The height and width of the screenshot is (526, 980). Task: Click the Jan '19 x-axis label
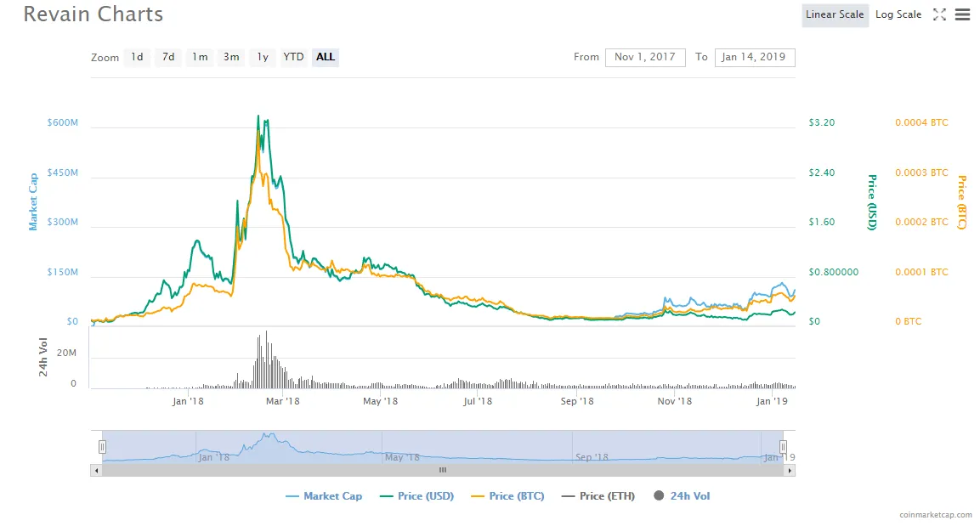click(x=772, y=401)
